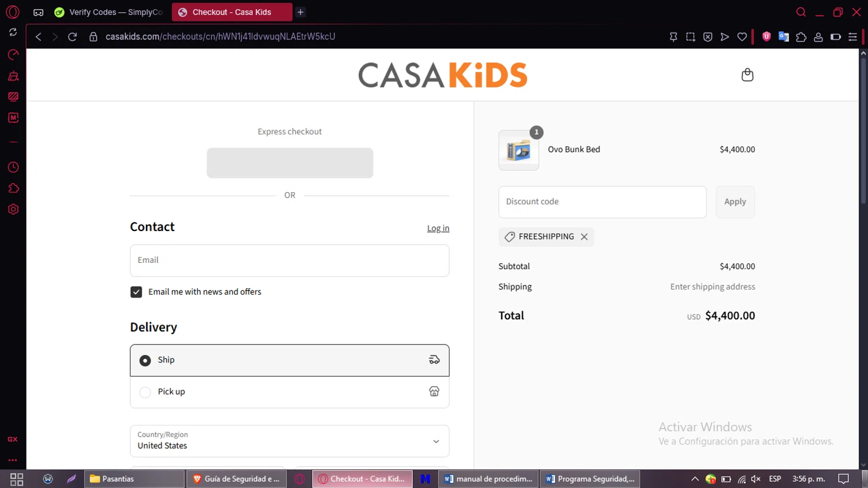The height and width of the screenshot is (488, 868).
Task: Search tabs with magnifier icon
Action: click(x=801, y=12)
